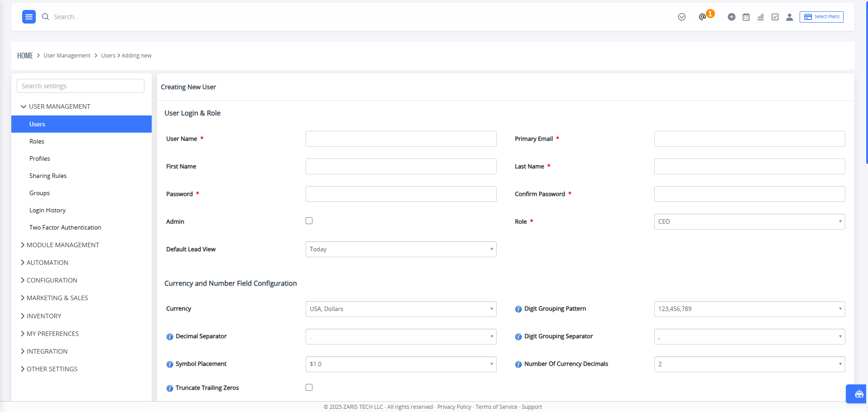The height and width of the screenshot is (412, 868).
Task: Click the quick create plus icon
Action: [x=732, y=17]
